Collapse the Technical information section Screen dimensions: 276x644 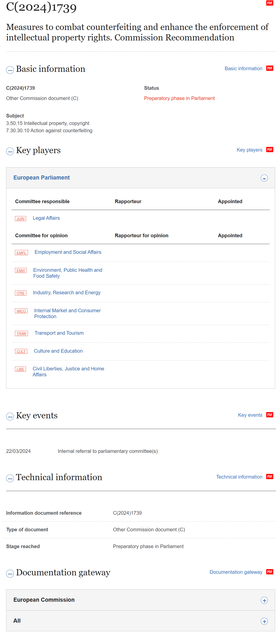10,478
